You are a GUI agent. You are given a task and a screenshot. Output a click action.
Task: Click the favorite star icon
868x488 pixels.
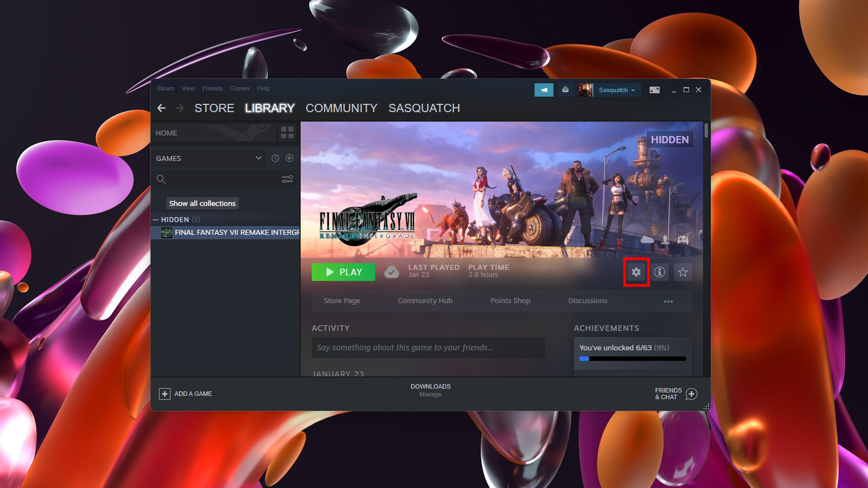coord(683,272)
